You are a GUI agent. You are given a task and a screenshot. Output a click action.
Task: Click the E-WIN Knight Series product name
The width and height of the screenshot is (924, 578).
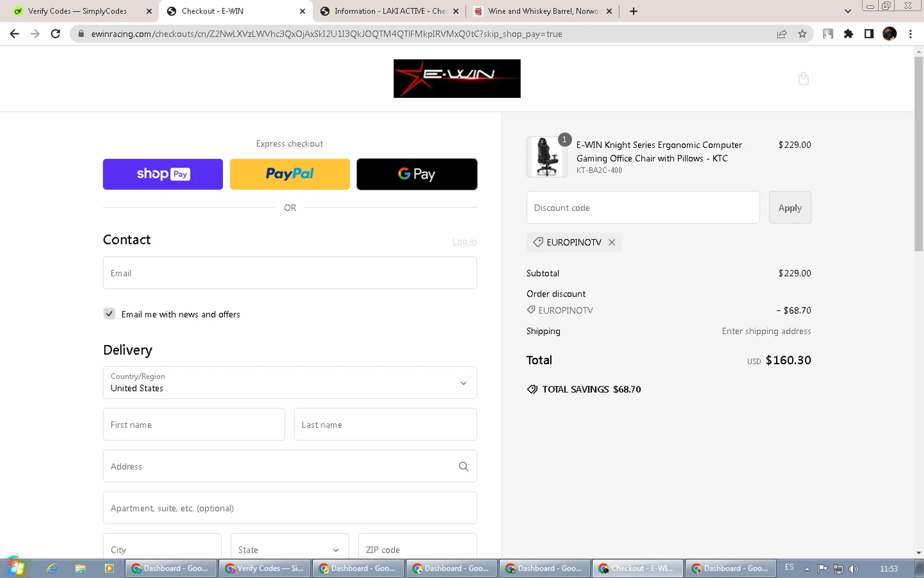coord(659,152)
